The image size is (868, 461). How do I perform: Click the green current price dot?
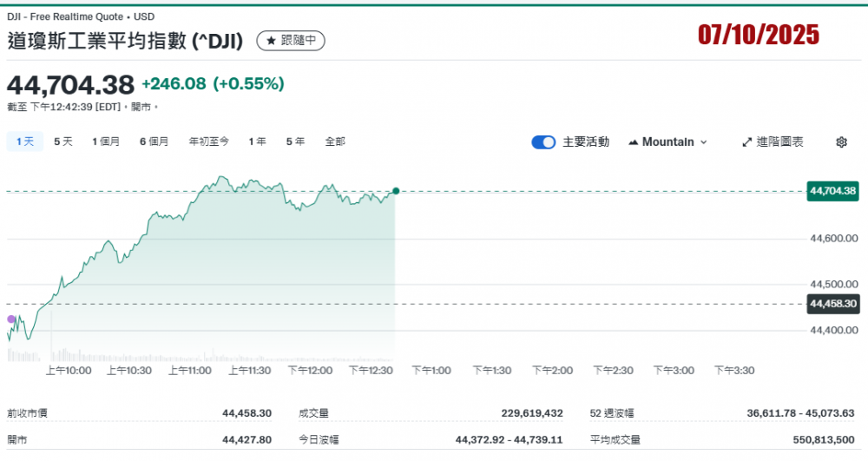coord(396,191)
